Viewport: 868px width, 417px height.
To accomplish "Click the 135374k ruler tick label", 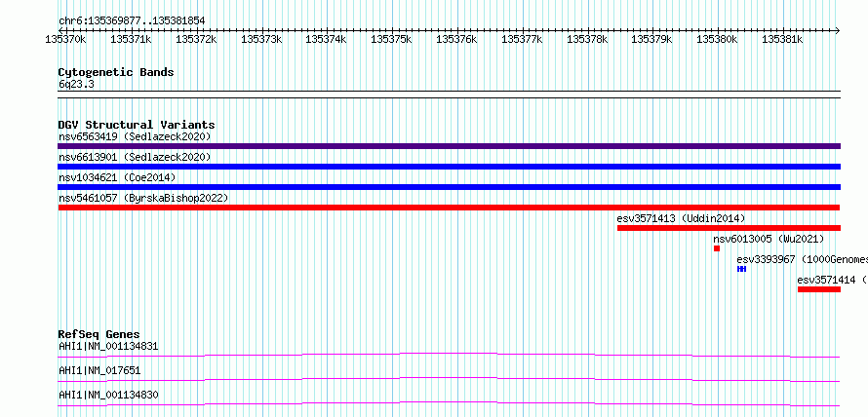I will 326,39.
